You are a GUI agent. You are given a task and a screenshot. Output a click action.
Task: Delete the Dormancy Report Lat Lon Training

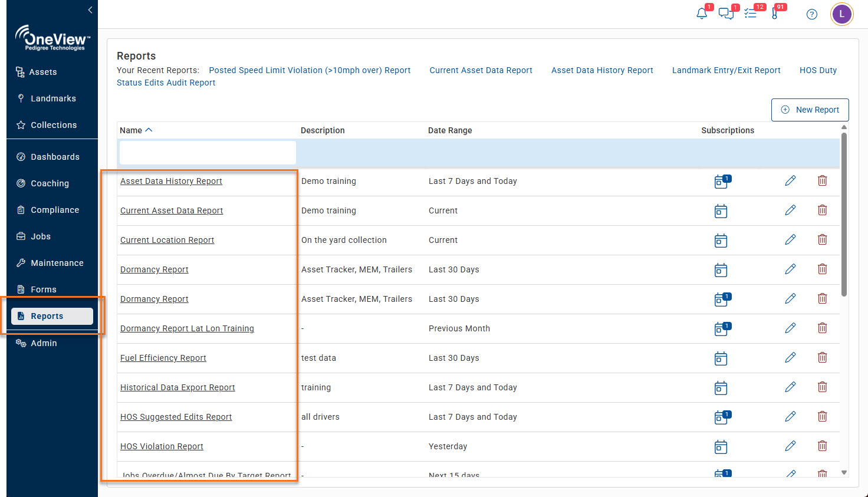pyautogui.click(x=822, y=328)
